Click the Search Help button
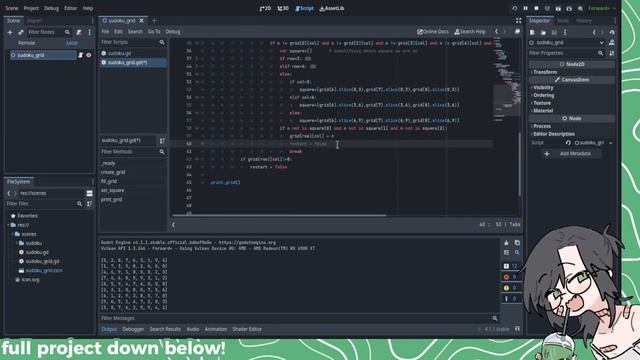The image size is (640, 360). 470,31
